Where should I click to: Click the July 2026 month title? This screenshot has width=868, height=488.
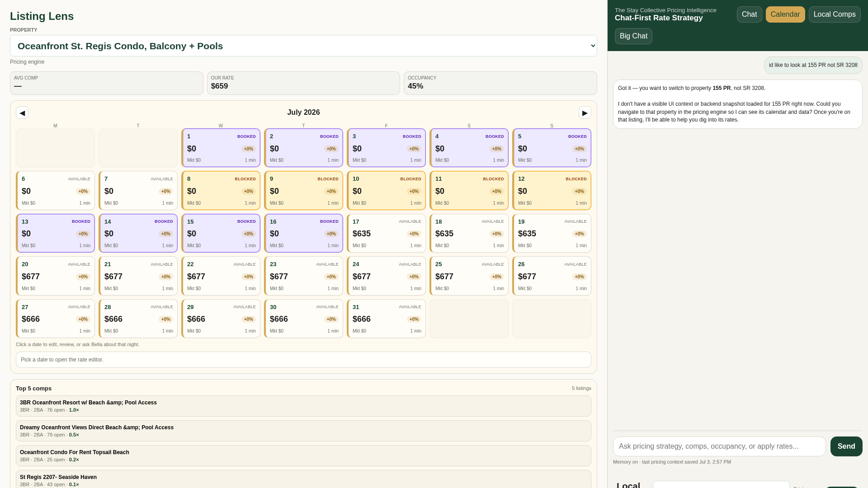click(303, 113)
